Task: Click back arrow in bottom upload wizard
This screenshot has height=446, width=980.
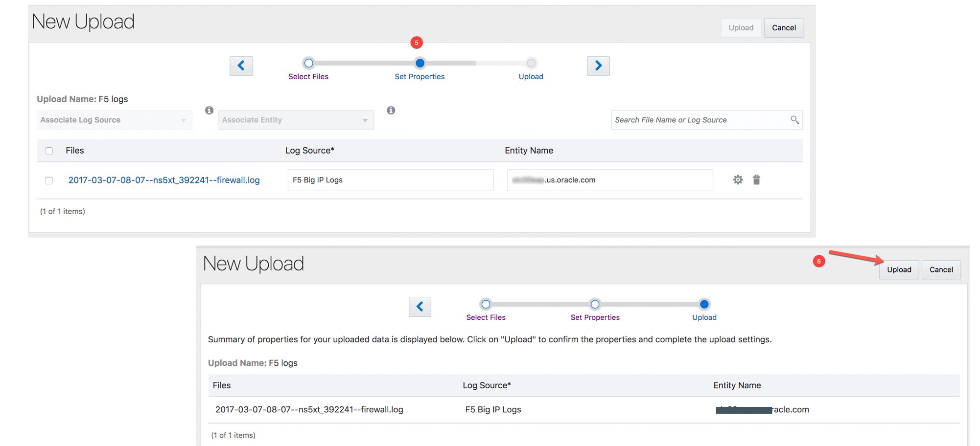Action: (420, 307)
